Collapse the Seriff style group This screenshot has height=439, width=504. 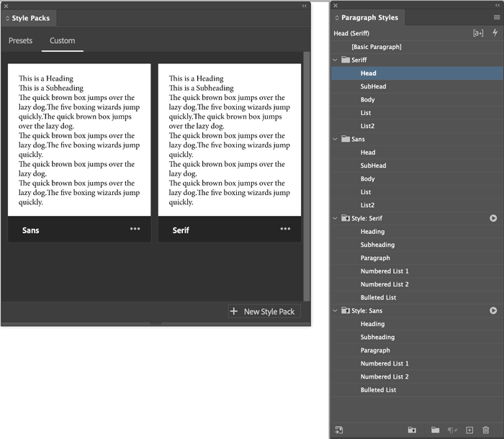(335, 60)
